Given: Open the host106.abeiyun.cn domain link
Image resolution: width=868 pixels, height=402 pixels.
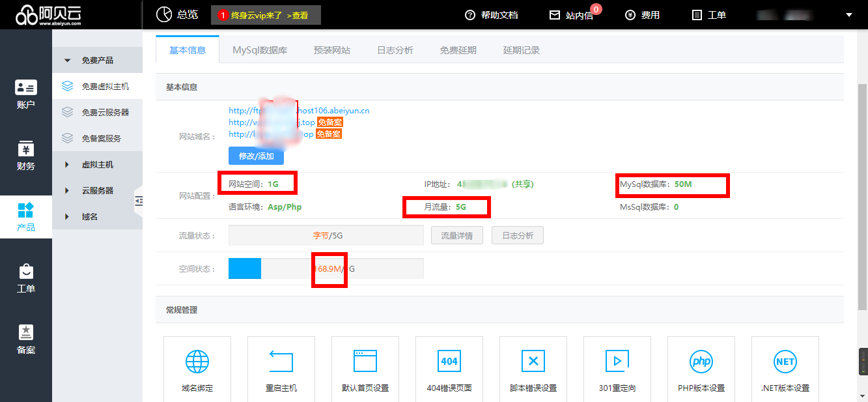Looking at the screenshot, I should 299,110.
